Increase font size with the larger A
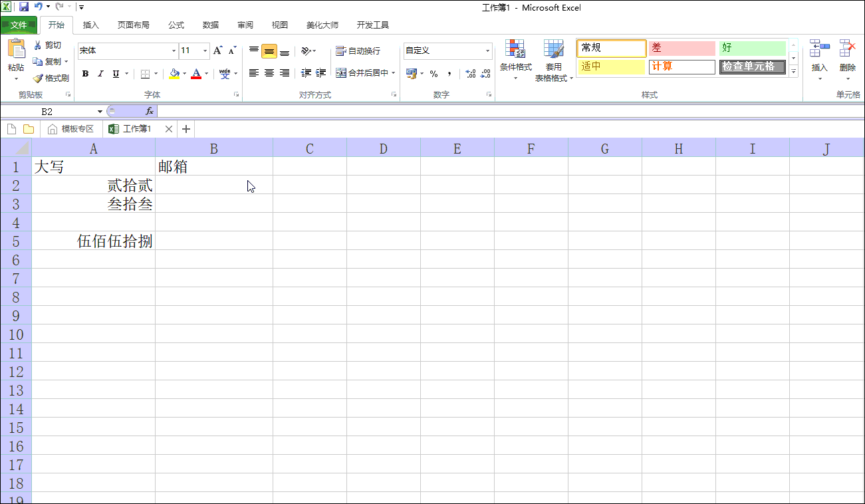 tap(217, 51)
